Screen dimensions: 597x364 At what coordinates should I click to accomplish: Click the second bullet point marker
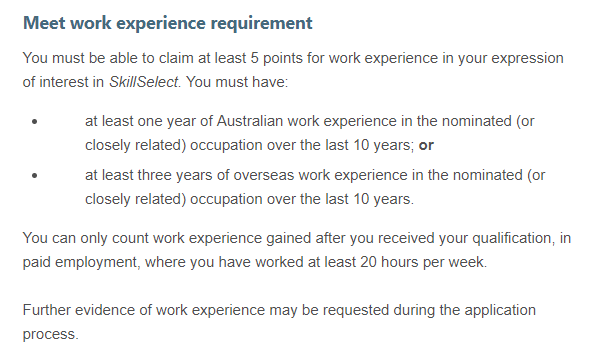(35, 176)
